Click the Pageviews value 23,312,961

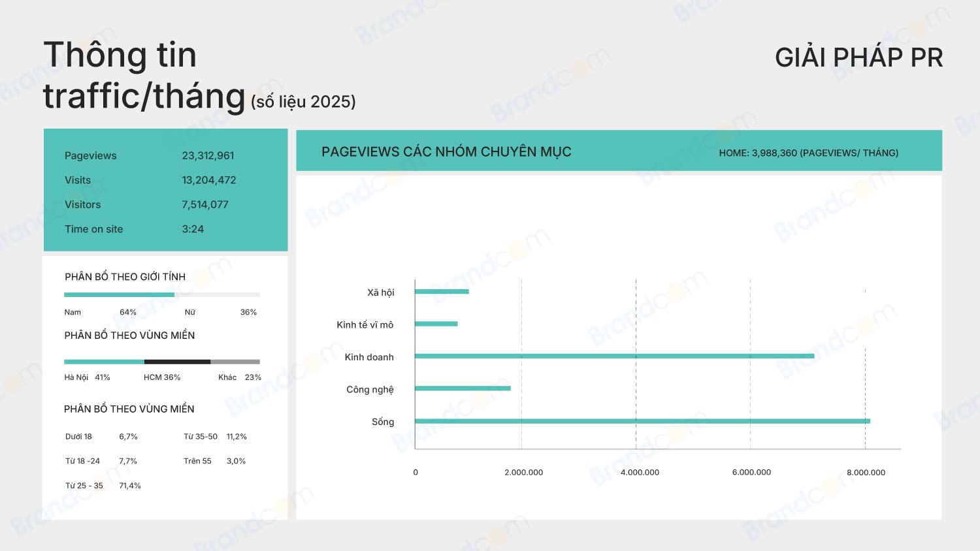[208, 155]
